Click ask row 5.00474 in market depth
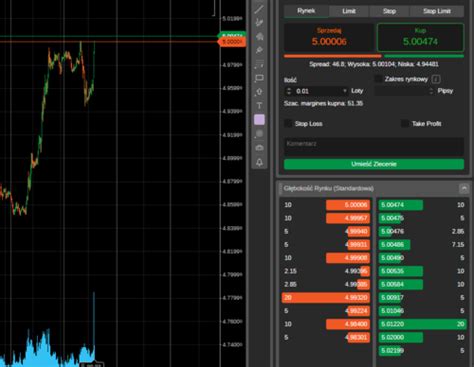Image resolution: width=474 pixels, height=367 pixels. tap(422, 205)
